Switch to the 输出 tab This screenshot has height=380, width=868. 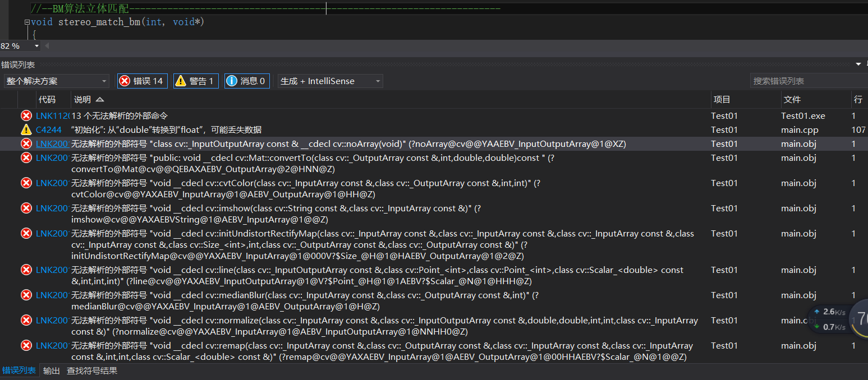pyautogui.click(x=52, y=371)
